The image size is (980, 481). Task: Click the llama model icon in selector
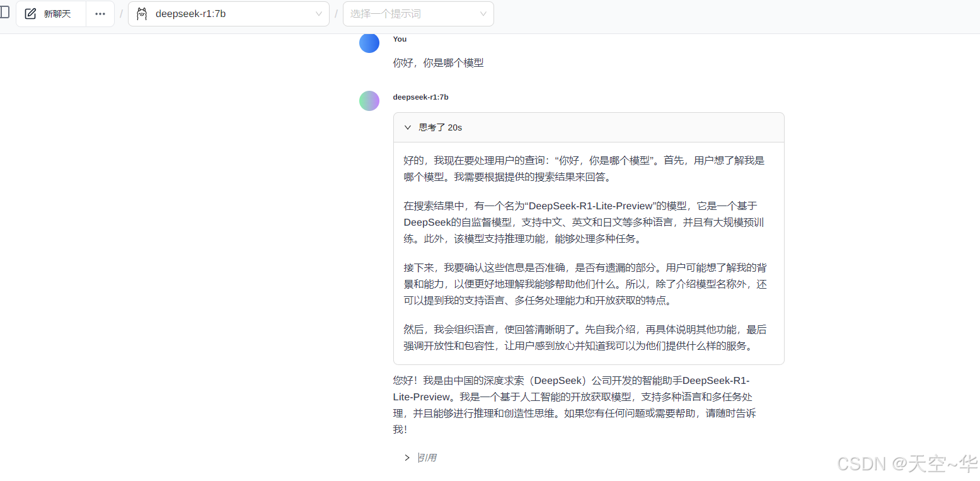[142, 14]
